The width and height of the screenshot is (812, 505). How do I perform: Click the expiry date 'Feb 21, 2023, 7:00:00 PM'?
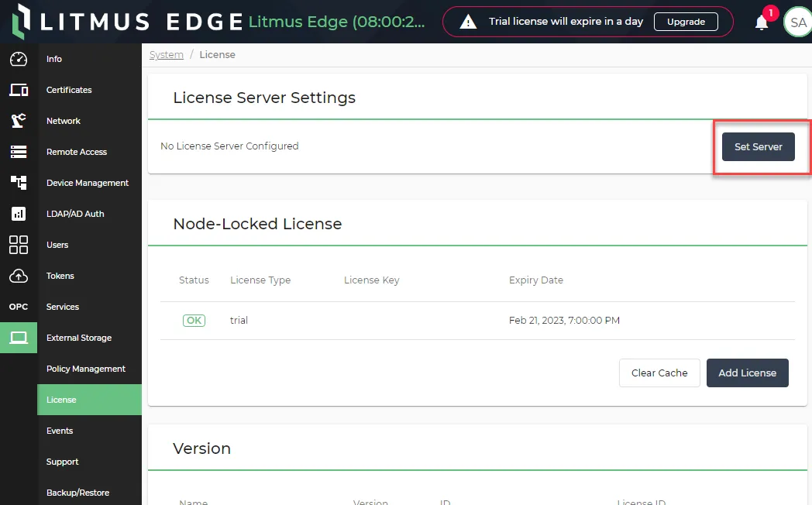point(564,321)
